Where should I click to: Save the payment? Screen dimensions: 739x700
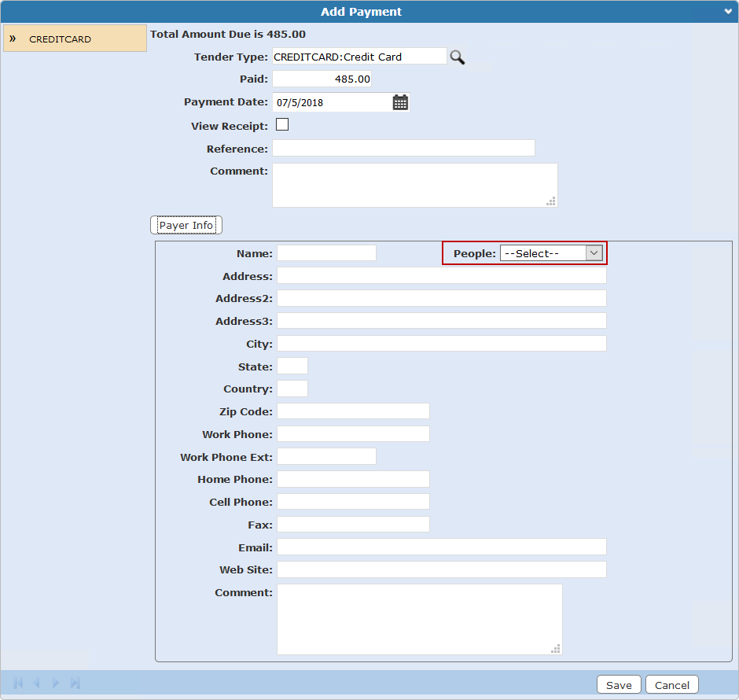pyautogui.click(x=619, y=685)
